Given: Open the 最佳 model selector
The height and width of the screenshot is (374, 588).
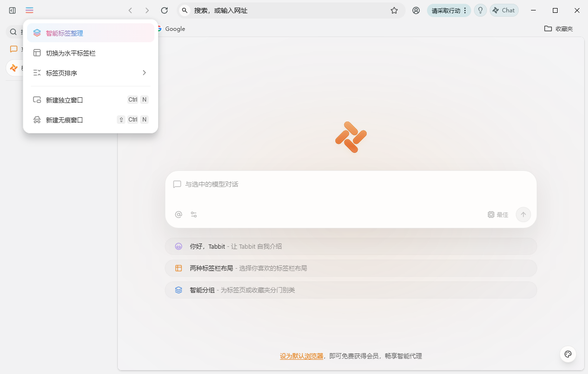Looking at the screenshot, I should pos(497,215).
